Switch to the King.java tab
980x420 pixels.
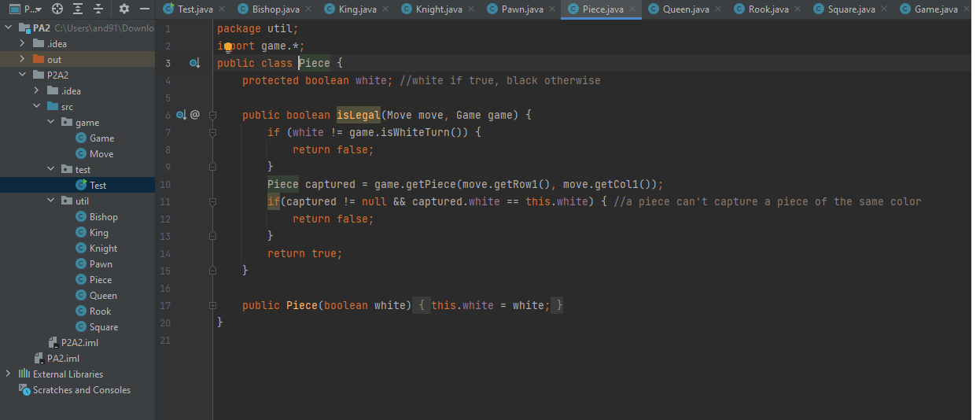tap(357, 9)
